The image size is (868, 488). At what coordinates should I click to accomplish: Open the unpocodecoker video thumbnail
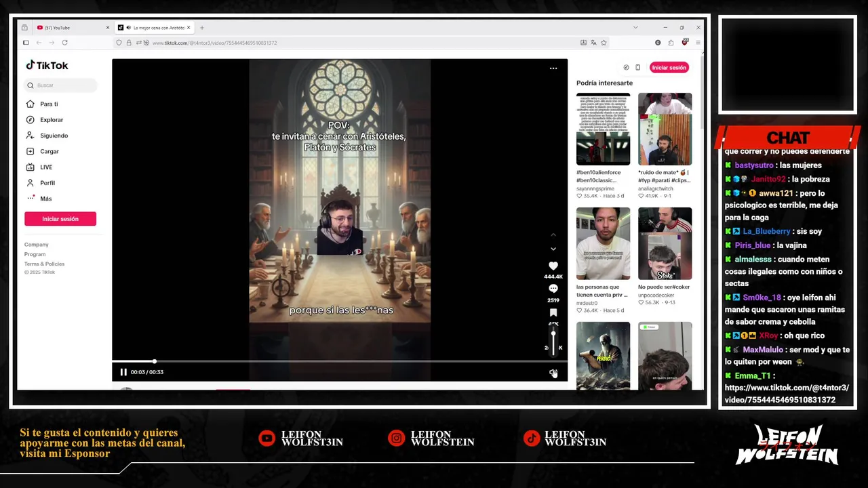pyautogui.click(x=665, y=243)
